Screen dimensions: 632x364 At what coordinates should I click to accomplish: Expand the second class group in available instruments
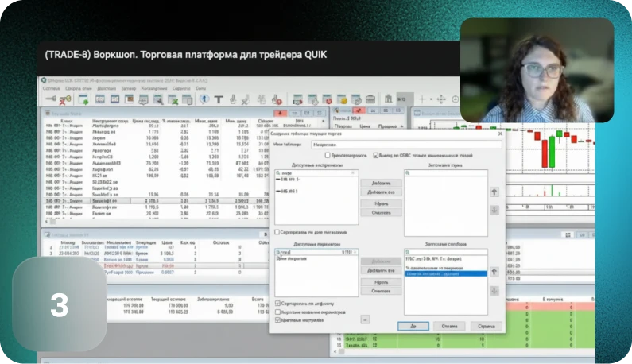click(277, 192)
